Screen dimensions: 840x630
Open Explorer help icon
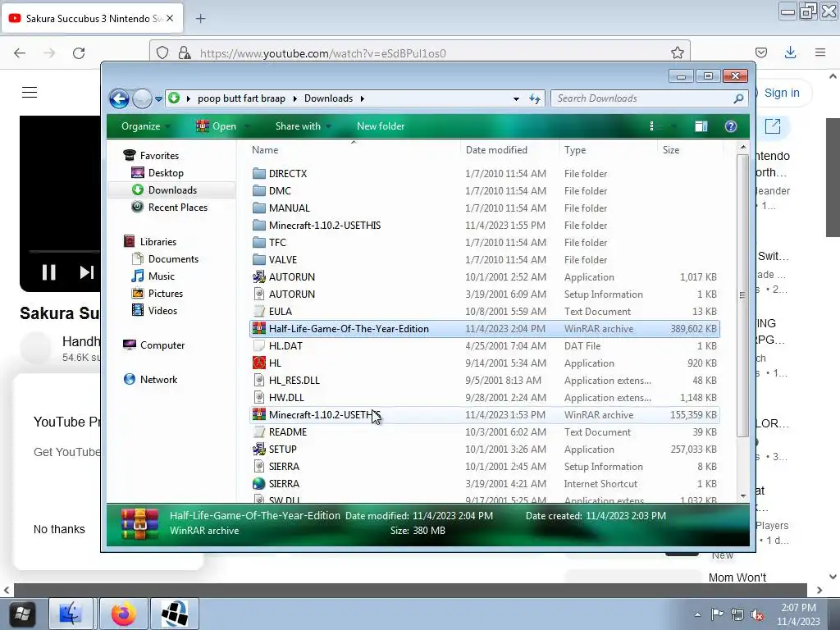[731, 126]
